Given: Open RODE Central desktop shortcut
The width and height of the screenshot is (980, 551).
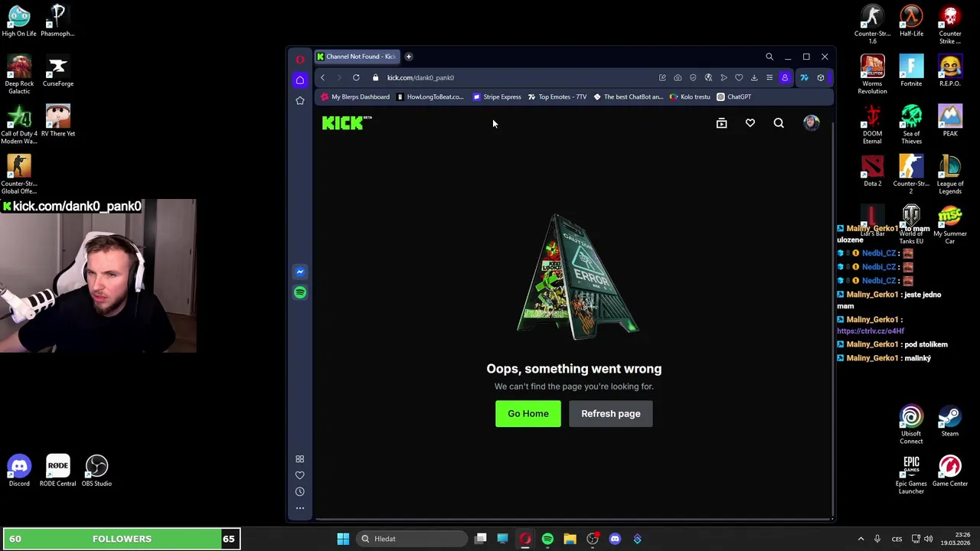Looking at the screenshot, I should (57, 471).
